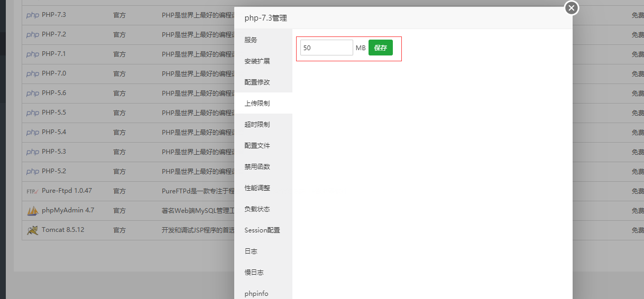The height and width of the screenshot is (299, 644).
Task: Open the 安装扩展 tab
Action: tap(263, 61)
